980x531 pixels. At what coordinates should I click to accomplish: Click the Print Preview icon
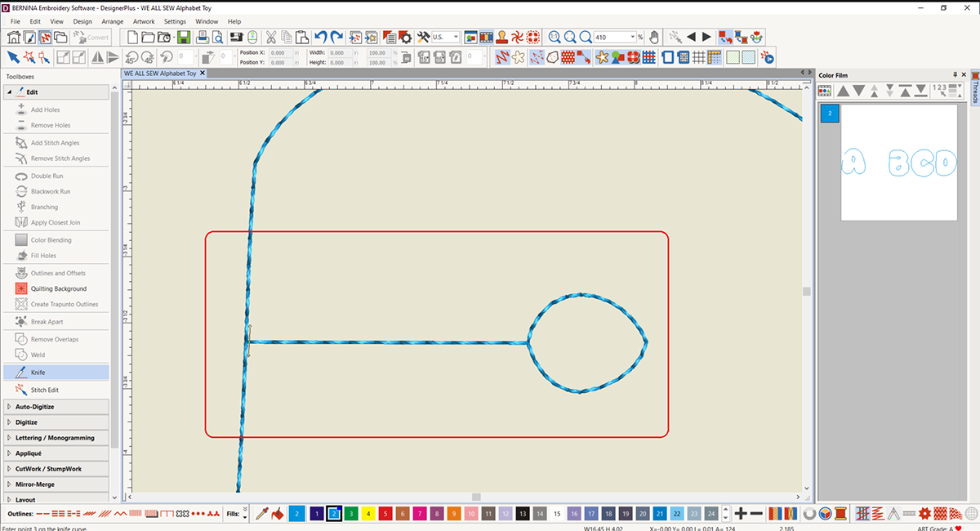(x=217, y=37)
